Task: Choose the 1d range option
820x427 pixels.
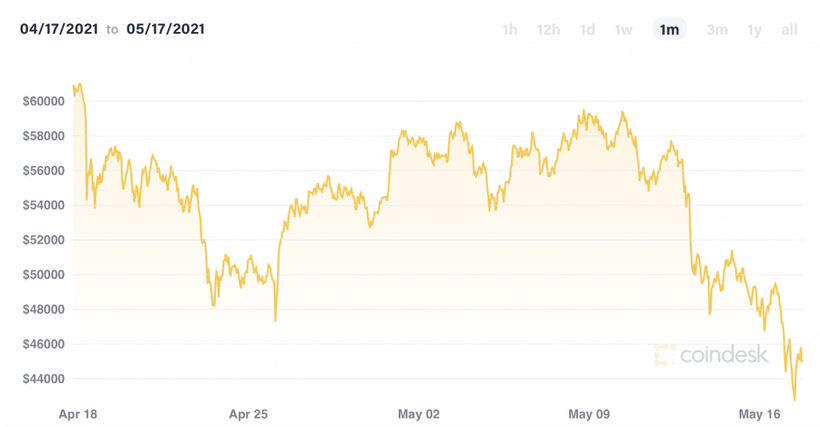Action: tap(587, 30)
